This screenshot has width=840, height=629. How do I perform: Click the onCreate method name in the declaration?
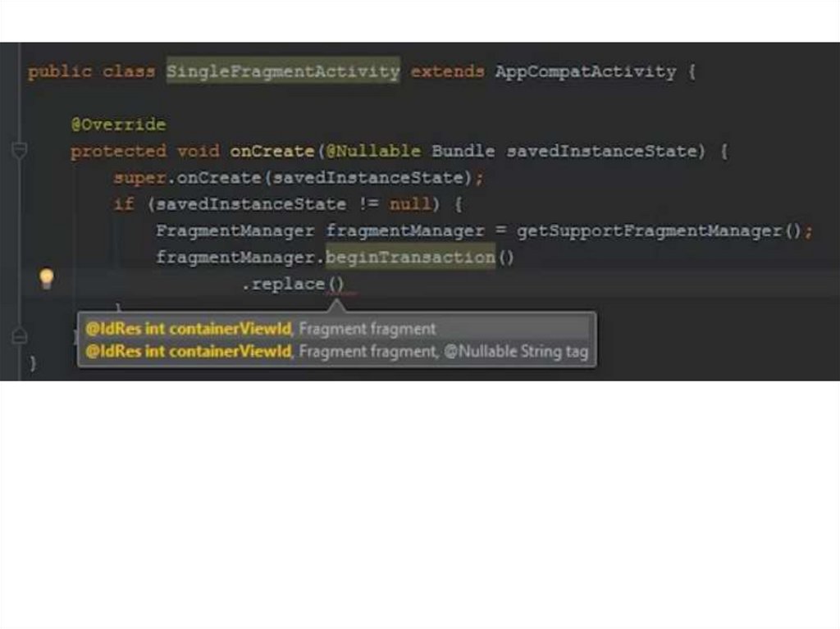pos(272,151)
